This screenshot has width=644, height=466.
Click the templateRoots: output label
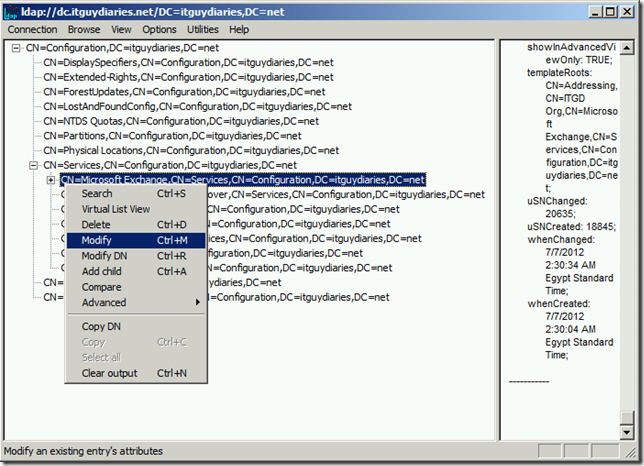pos(559,73)
